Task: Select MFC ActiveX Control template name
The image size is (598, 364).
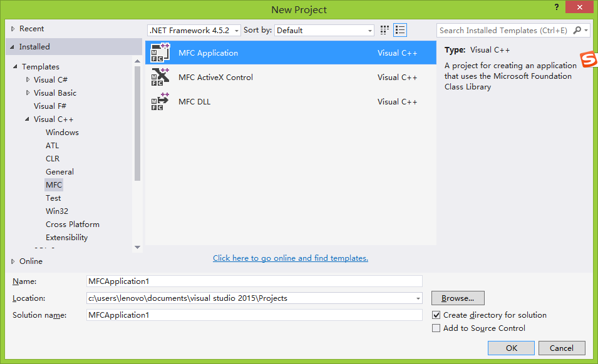Action: 215,78
